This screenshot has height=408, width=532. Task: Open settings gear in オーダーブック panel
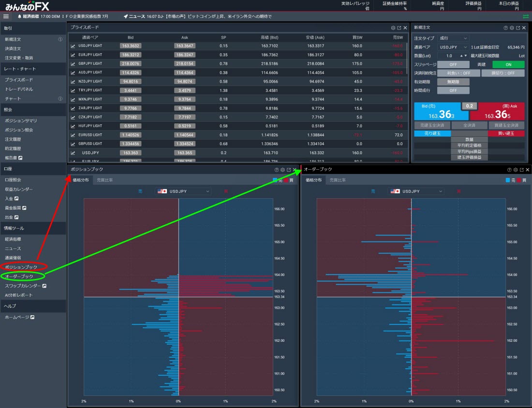516,170
